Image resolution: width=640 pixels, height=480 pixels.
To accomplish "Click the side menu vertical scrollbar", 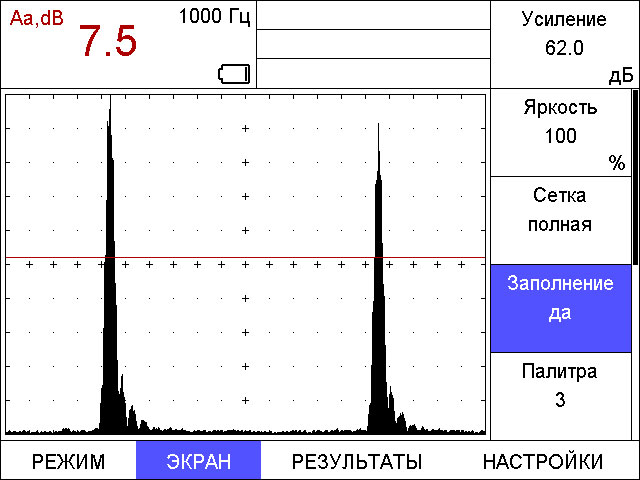I will (x=634, y=177).
